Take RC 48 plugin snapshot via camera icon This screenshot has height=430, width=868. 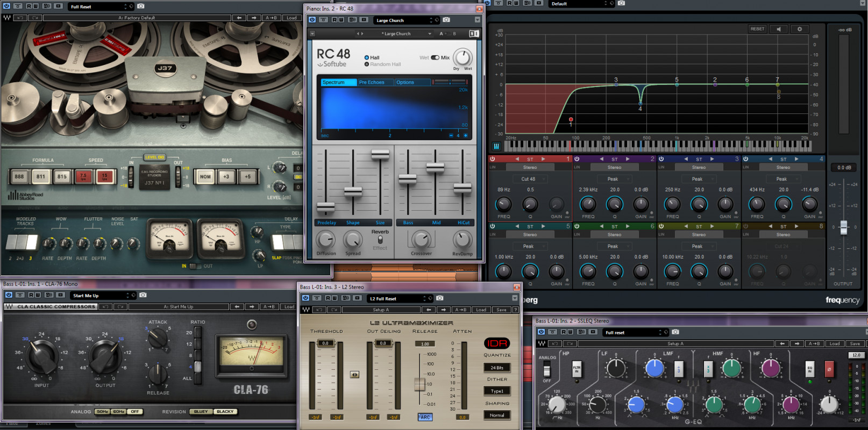(x=446, y=20)
